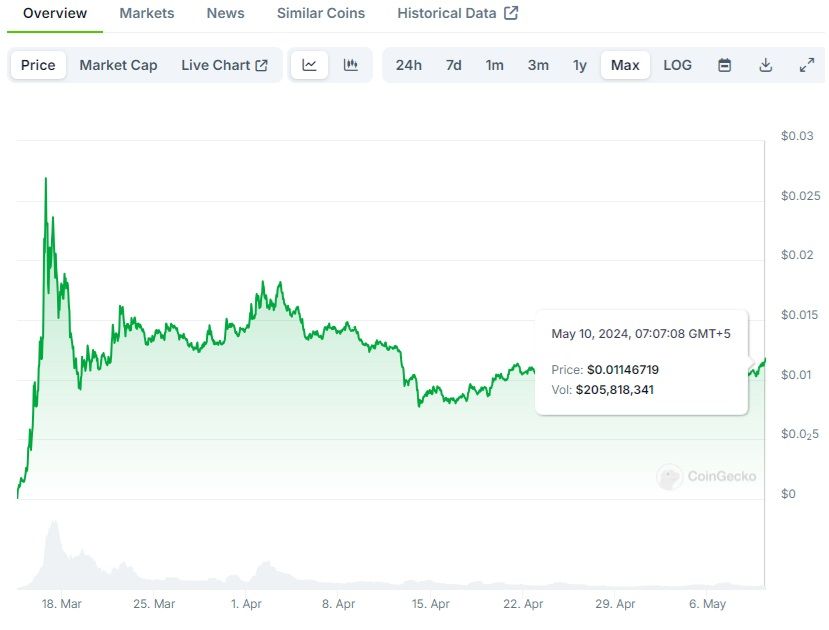
Task: Choose the 1m time range
Action: point(495,65)
